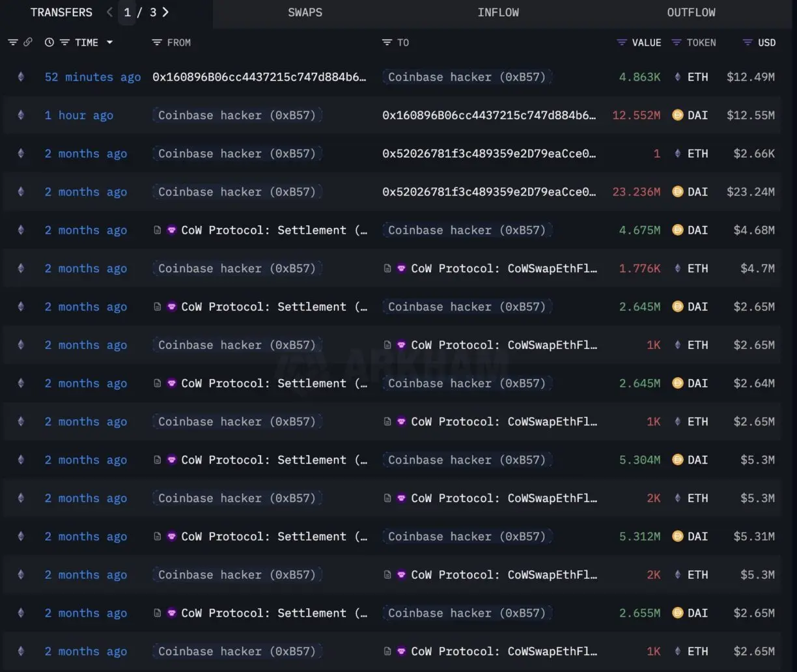
Task: Click the DAI token coin icon in the second row
Action: pos(678,115)
